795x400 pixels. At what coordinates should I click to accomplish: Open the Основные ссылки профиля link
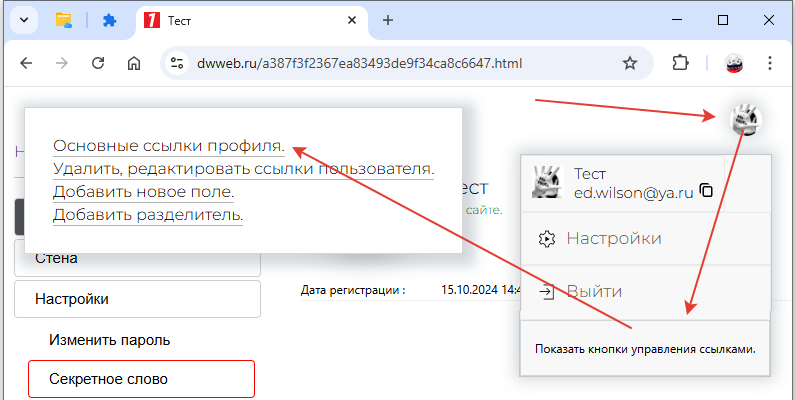(x=168, y=146)
